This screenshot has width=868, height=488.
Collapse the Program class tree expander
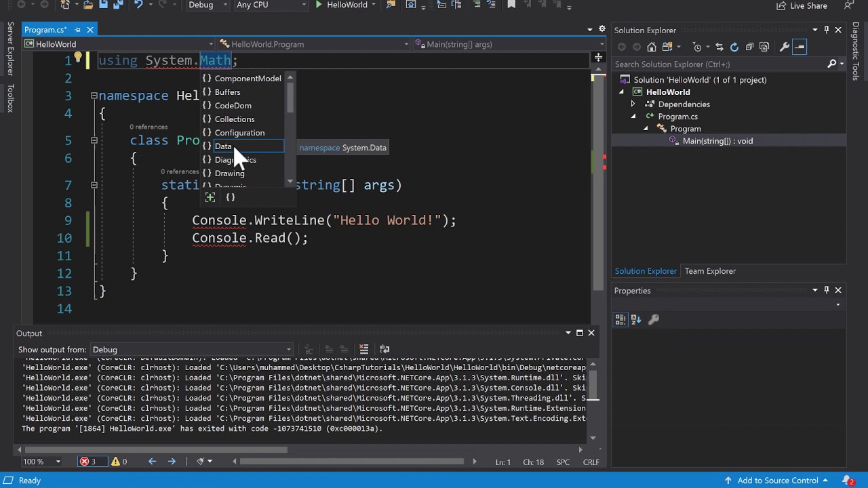tap(646, 129)
